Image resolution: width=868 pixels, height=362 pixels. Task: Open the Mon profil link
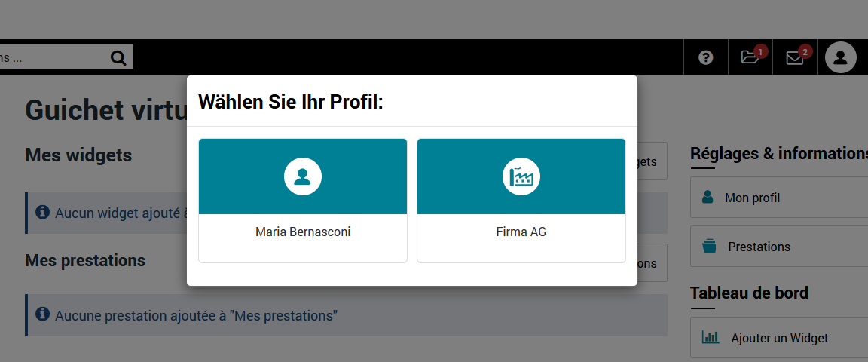pos(752,198)
